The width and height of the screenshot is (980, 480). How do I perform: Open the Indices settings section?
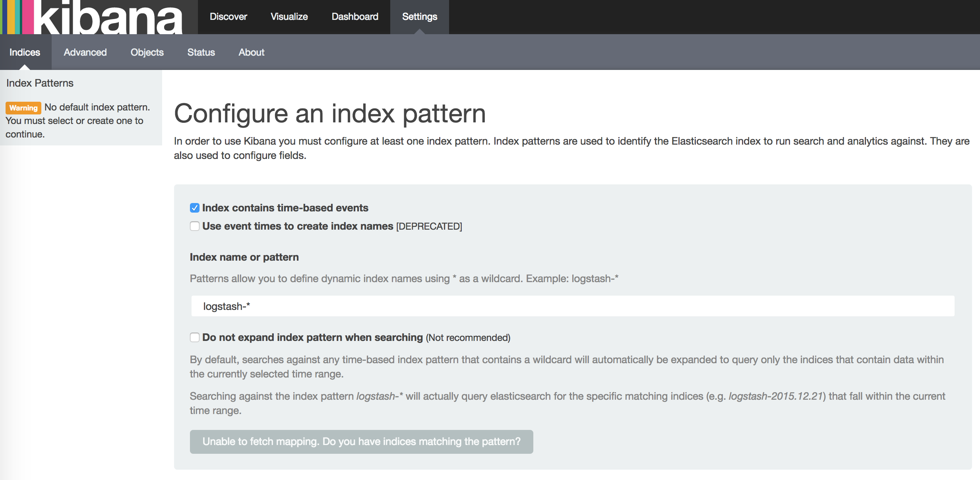tap(25, 52)
